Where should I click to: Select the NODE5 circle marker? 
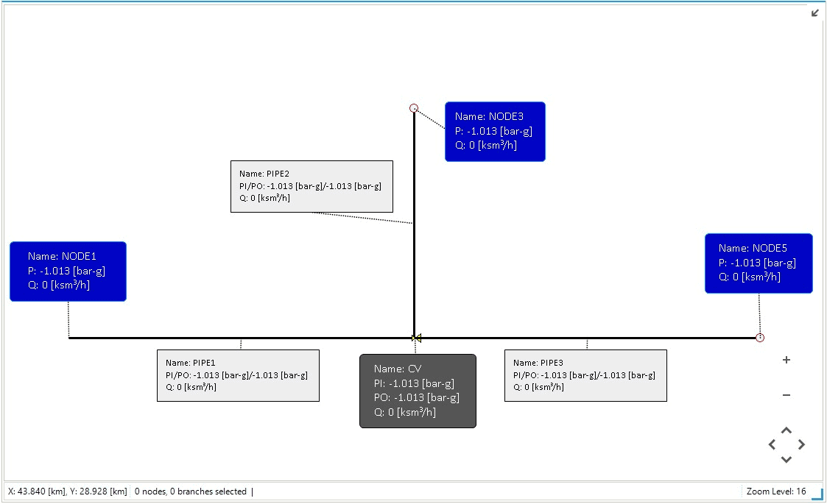pos(760,338)
